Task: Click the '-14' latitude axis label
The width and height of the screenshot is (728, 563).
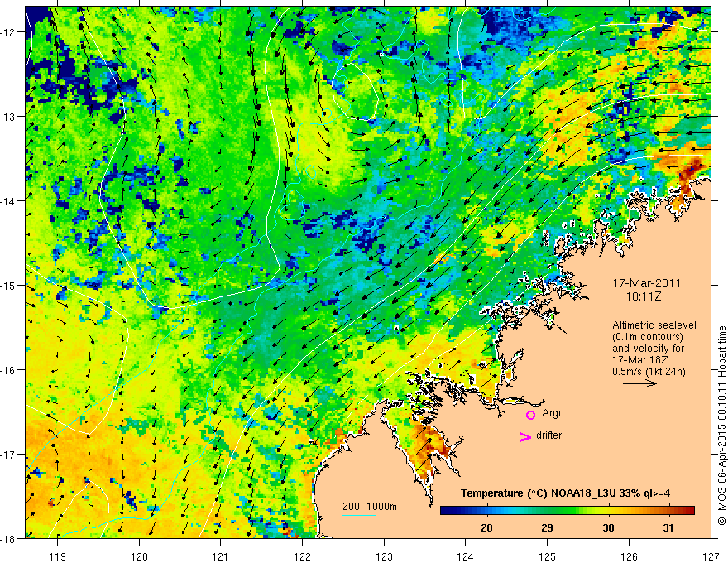Action: [9, 201]
